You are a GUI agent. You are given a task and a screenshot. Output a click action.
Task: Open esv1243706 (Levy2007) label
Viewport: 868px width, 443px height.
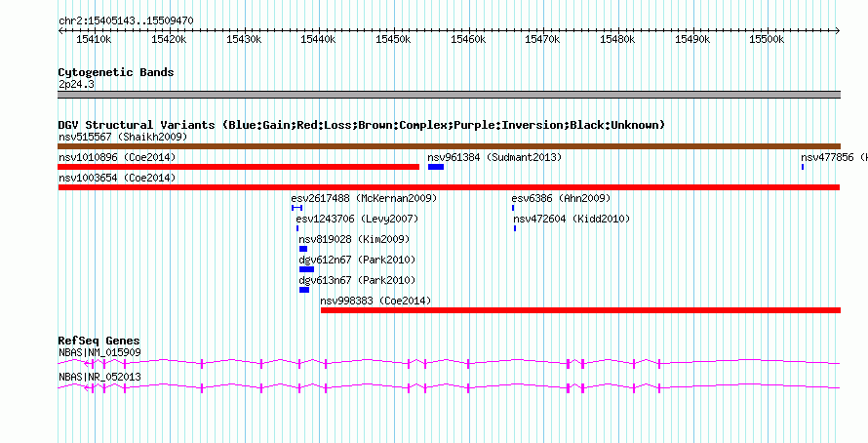click(x=357, y=219)
